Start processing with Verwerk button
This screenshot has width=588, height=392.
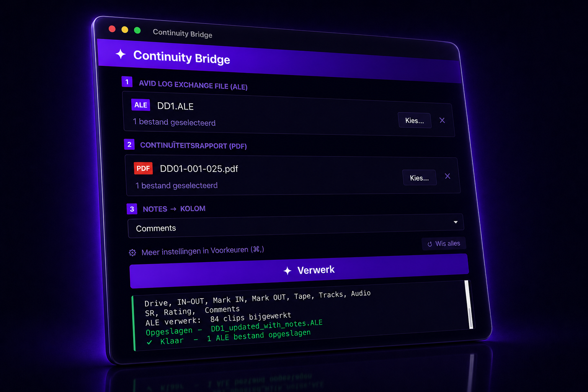299,271
